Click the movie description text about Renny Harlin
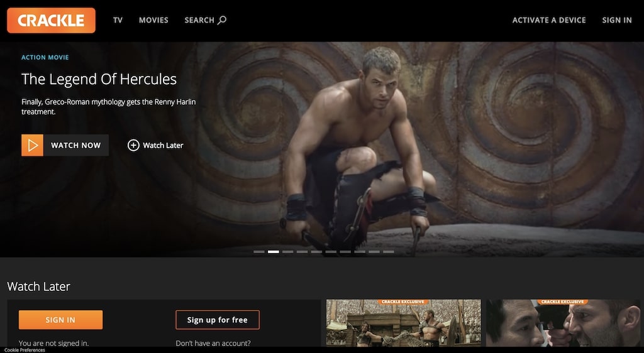This screenshot has height=353, width=644. (x=108, y=107)
